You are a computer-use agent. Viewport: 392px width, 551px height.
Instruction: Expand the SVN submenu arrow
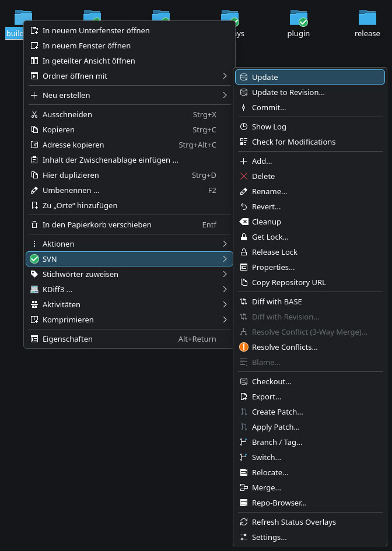pyautogui.click(x=225, y=259)
